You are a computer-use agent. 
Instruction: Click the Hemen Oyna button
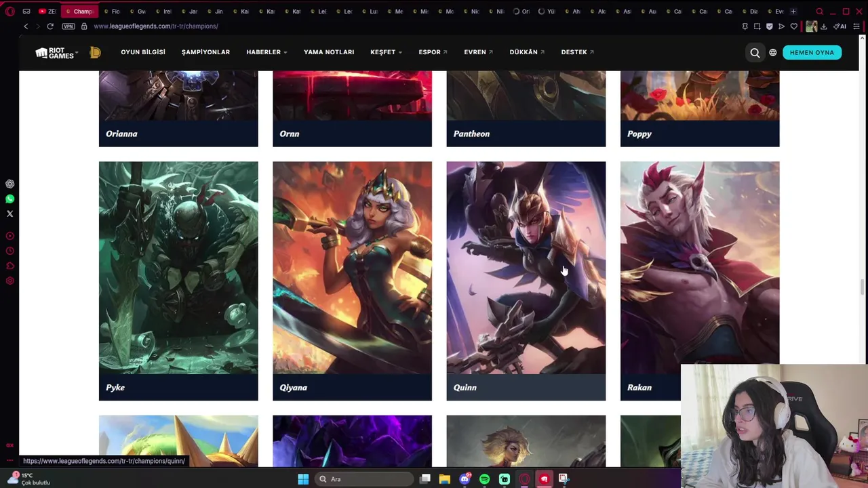pyautogui.click(x=812, y=52)
